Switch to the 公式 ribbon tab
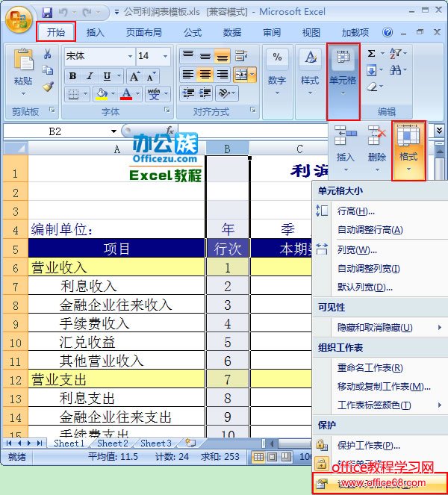The image size is (448, 495). pos(193,32)
